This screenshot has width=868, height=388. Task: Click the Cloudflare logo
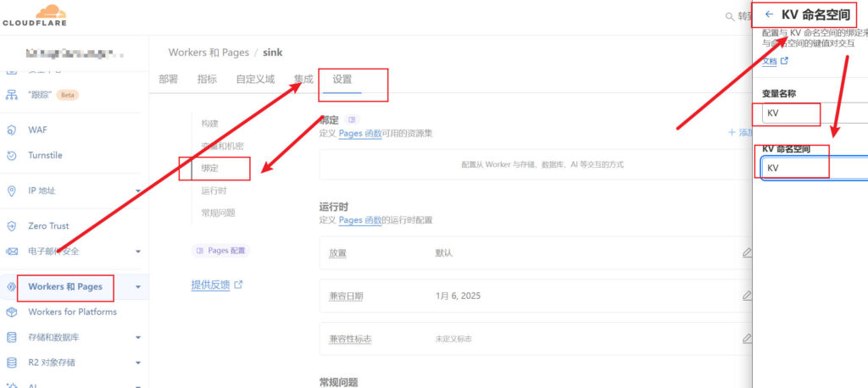click(34, 15)
